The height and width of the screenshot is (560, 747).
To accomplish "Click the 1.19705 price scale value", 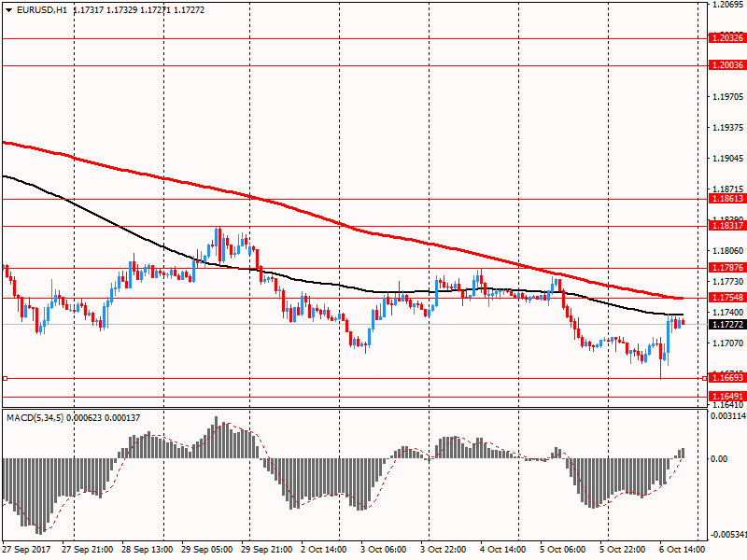I will click(x=727, y=97).
